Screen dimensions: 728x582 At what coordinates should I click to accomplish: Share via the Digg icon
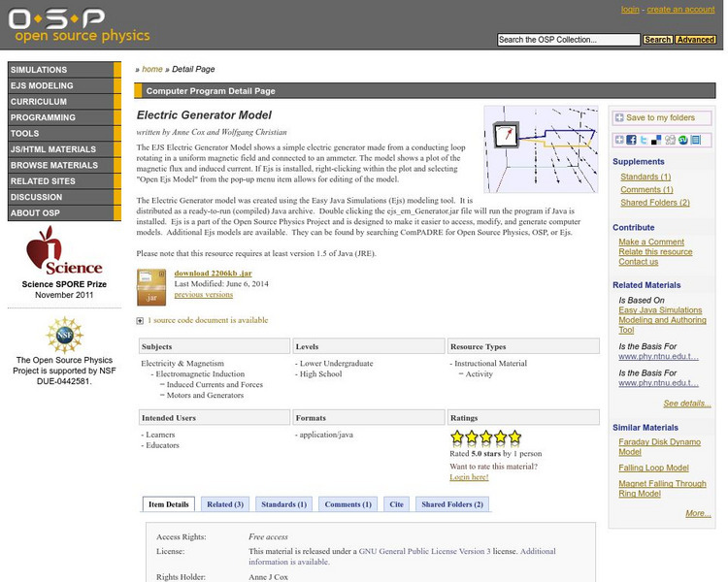coord(670,140)
